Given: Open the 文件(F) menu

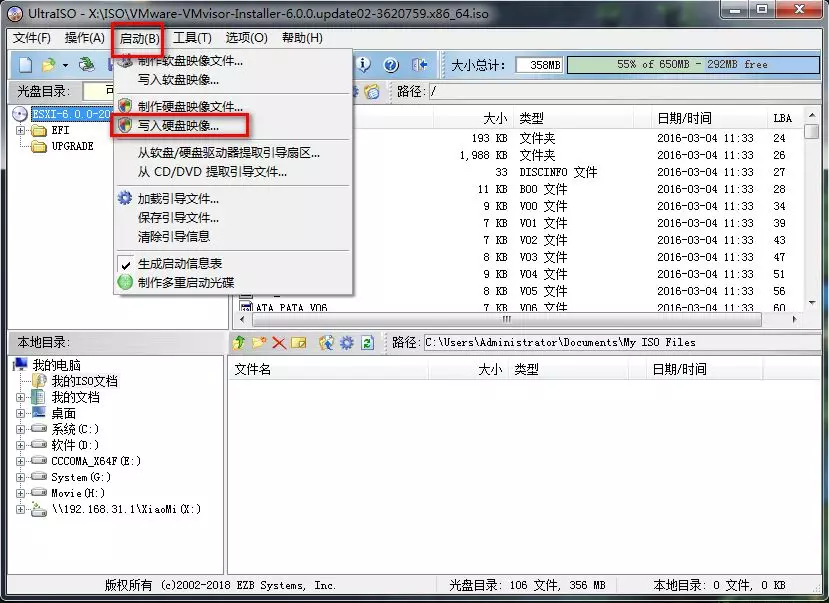Looking at the screenshot, I should pyautogui.click(x=32, y=38).
